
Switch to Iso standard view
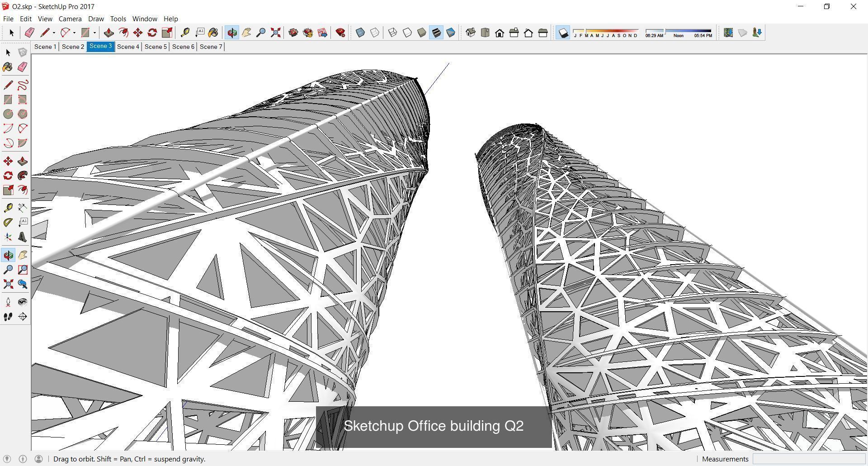(x=471, y=33)
